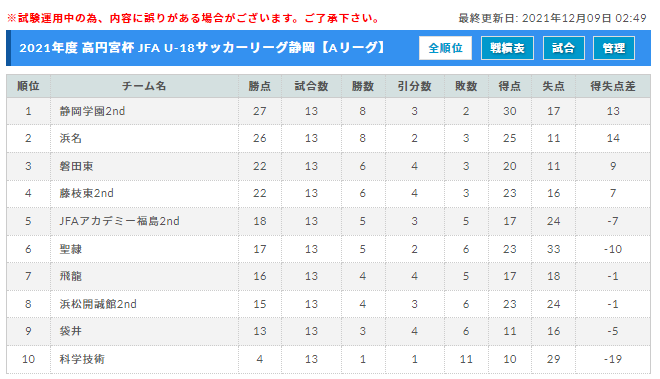This screenshot has height=379, width=660.
Task: Open the 試合 tab
Action: tap(563, 48)
